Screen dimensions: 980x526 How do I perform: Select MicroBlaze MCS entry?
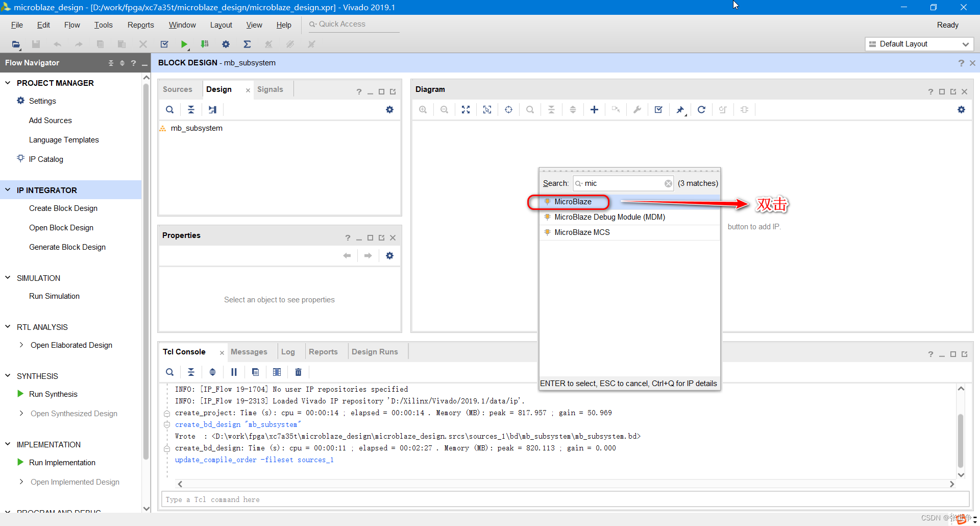(629, 232)
